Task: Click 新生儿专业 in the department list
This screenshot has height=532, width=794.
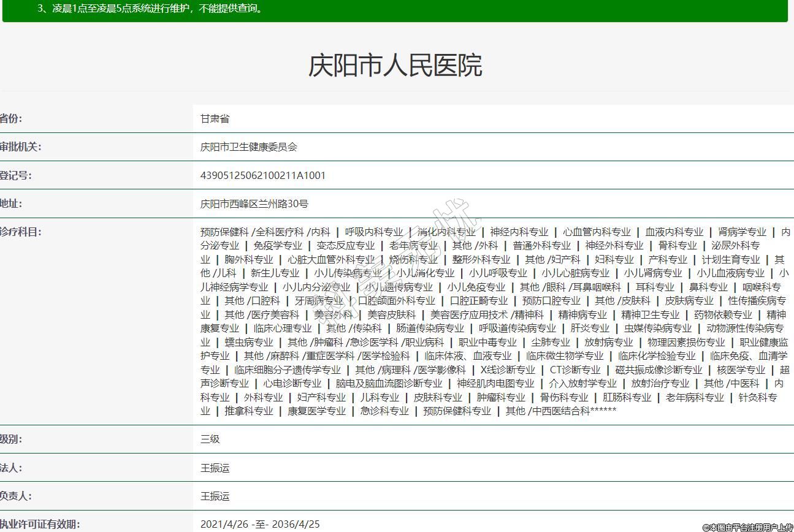Action: [x=275, y=273]
